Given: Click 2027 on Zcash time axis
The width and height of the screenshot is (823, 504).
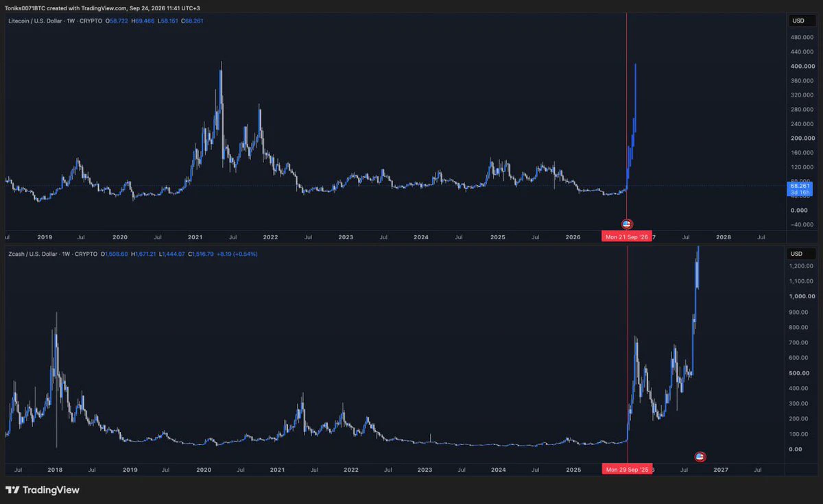Looking at the screenshot, I should tap(721, 470).
